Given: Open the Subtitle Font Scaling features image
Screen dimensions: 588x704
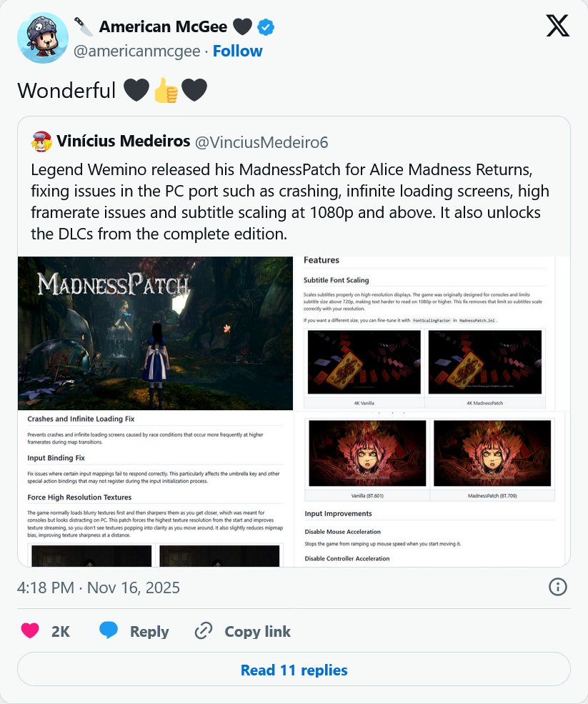Looking at the screenshot, I should click(432, 333).
